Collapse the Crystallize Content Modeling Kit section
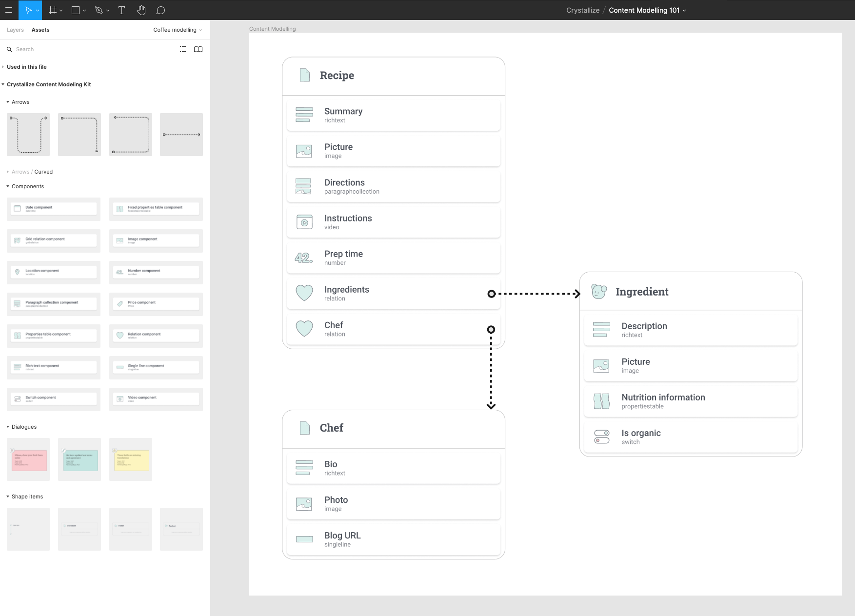855x616 pixels. [x=3, y=84]
